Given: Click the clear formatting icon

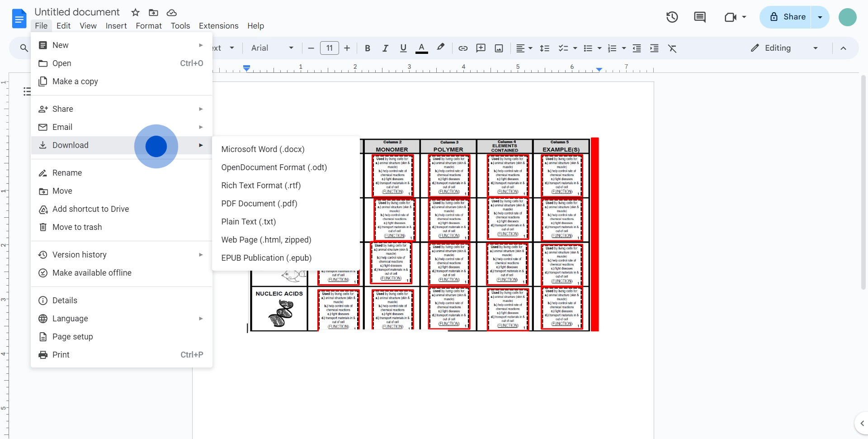Looking at the screenshot, I should point(672,48).
